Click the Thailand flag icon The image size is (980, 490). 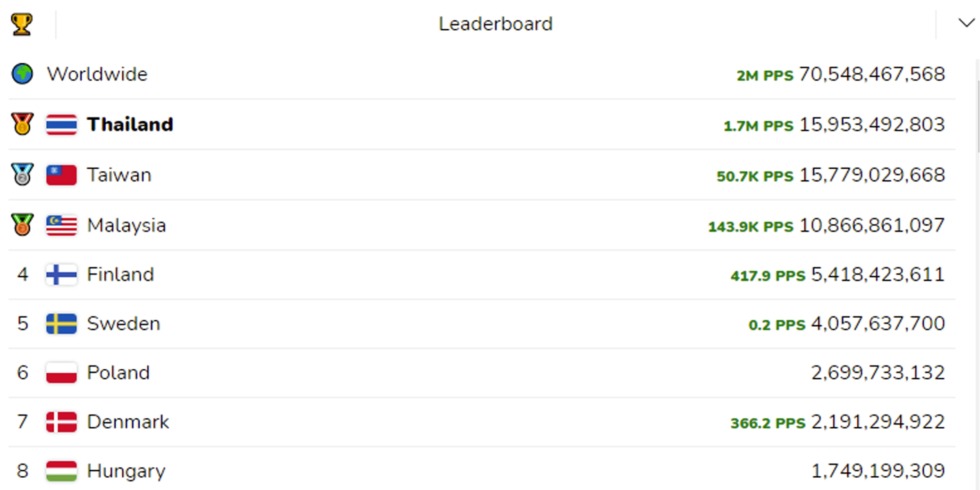point(61,125)
